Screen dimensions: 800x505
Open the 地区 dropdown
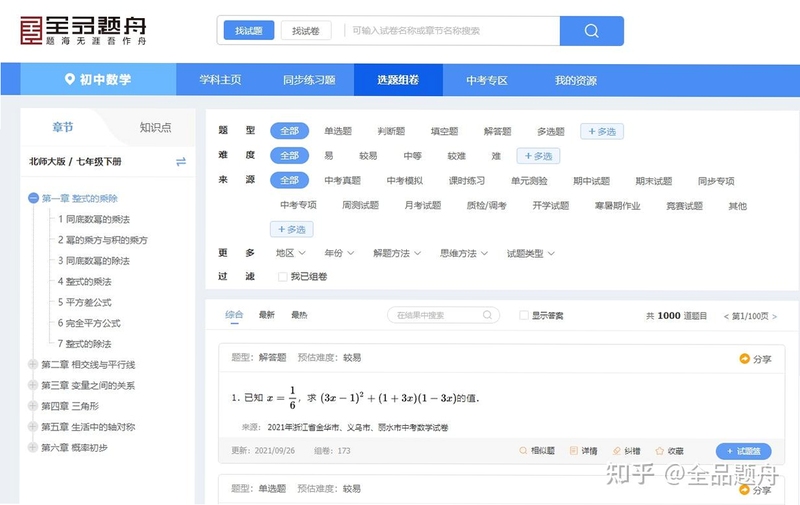coord(290,253)
